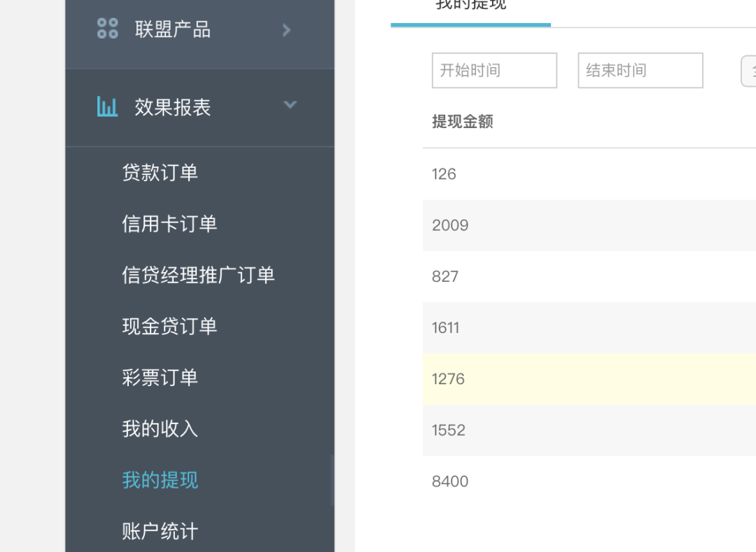756x552 pixels.
Task: Open the 信用卡订单 menu item
Action: (x=169, y=224)
